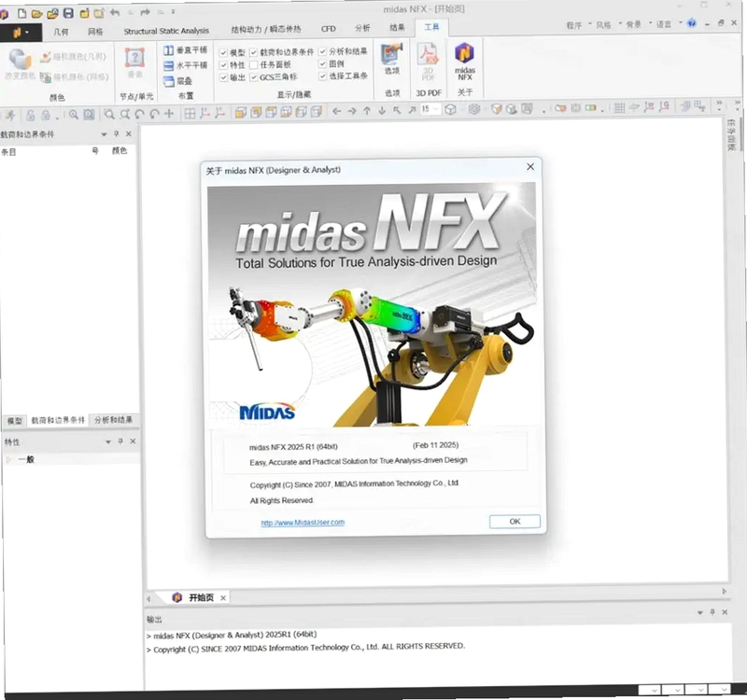Click the four-pane view layout icon
The height and width of the screenshot is (700, 747).
click(190, 113)
